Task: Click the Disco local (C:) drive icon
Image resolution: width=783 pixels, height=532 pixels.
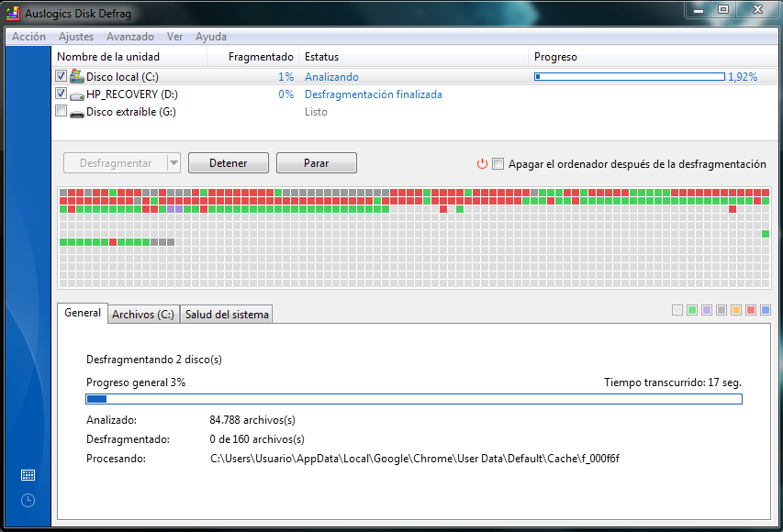Action: [x=76, y=77]
